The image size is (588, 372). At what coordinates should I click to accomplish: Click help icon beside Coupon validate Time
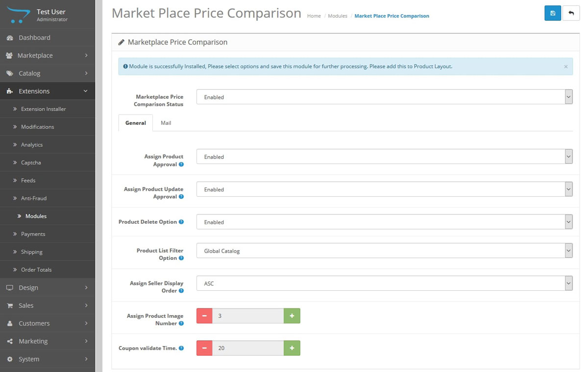[x=181, y=348]
